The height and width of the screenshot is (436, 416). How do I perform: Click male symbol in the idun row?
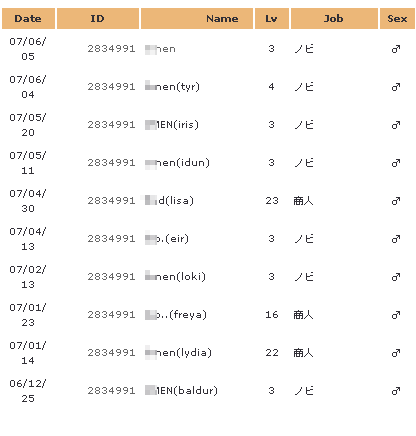pyautogui.click(x=396, y=163)
